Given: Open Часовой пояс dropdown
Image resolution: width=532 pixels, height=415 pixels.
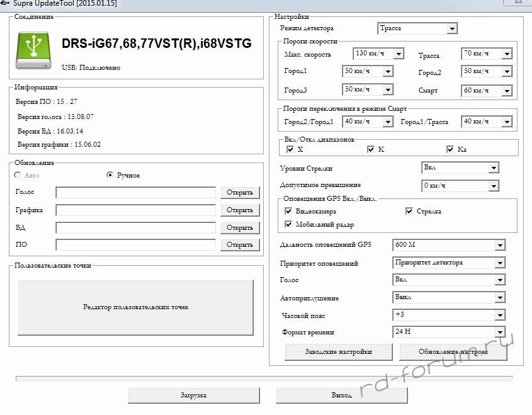Looking at the screenshot, I should click(448, 315).
